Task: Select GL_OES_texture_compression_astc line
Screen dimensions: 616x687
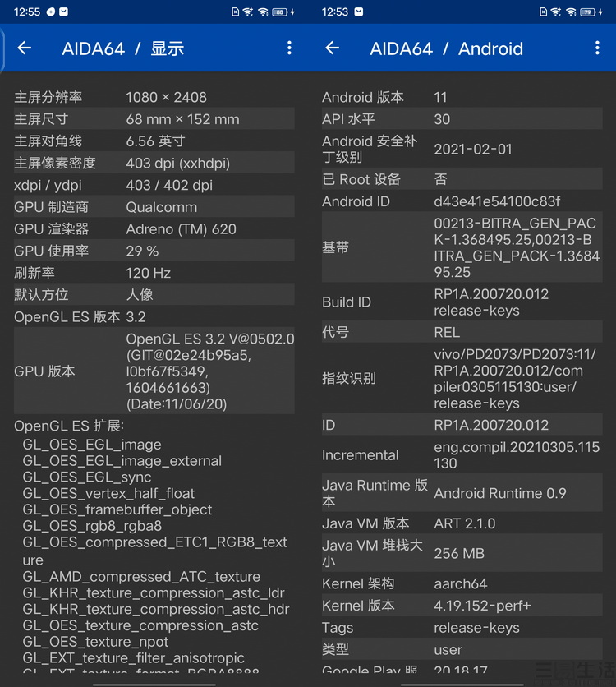Action: tap(140, 625)
